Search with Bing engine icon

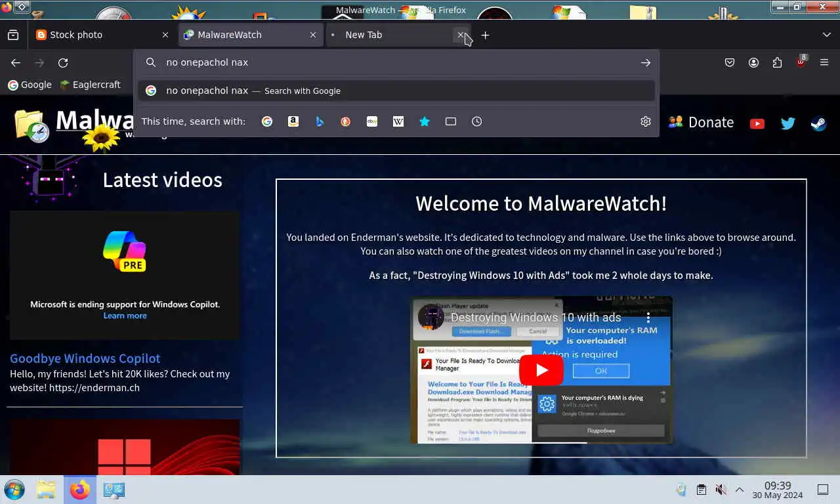[x=320, y=121]
